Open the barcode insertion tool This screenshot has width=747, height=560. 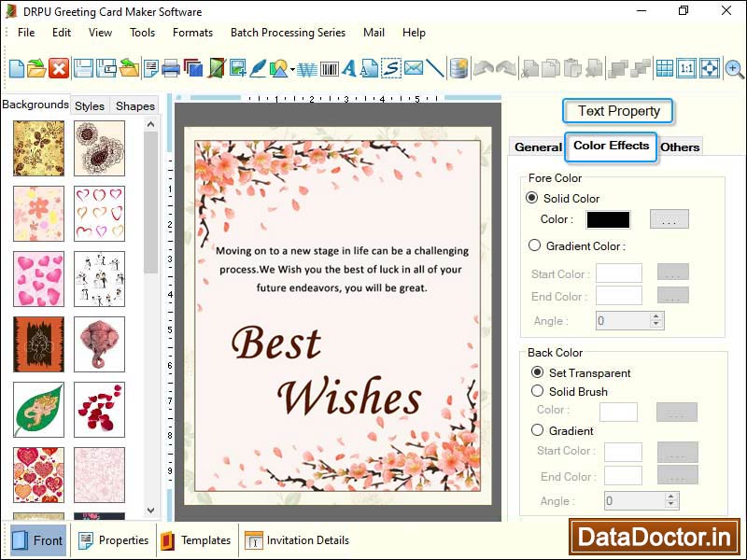point(329,68)
